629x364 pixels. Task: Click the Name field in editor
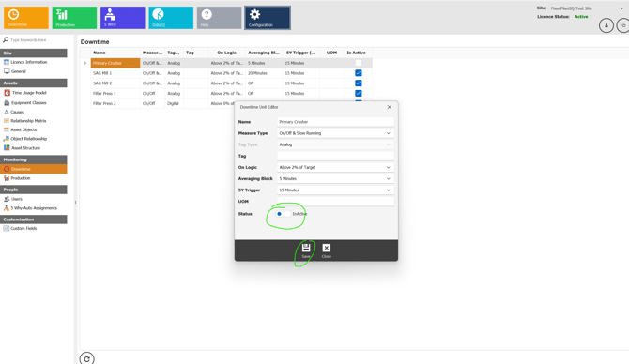pyautogui.click(x=335, y=121)
